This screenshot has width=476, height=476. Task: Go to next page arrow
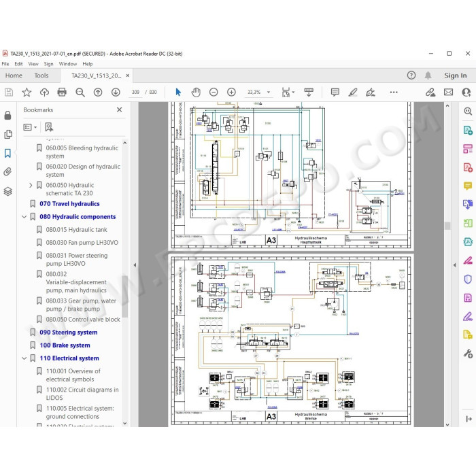tap(116, 92)
